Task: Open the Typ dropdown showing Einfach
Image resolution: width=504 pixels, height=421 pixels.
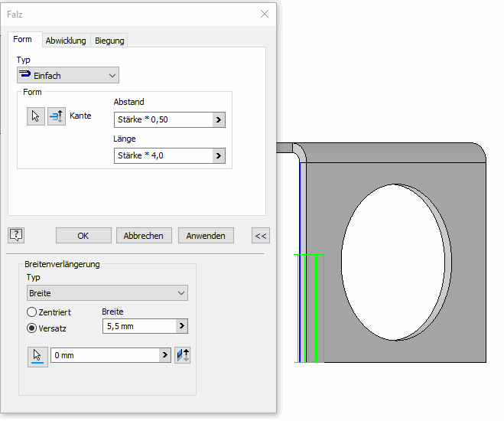Action: pyautogui.click(x=68, y=75)
